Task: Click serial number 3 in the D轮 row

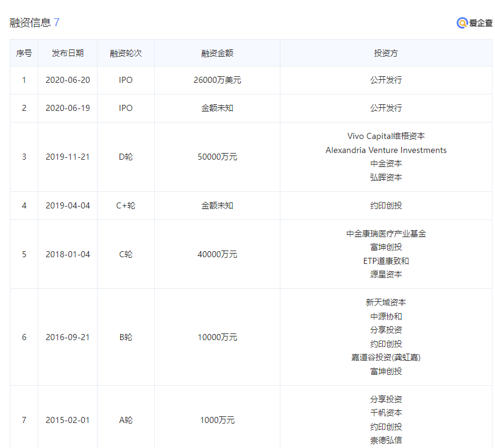Action: (24, 157)
